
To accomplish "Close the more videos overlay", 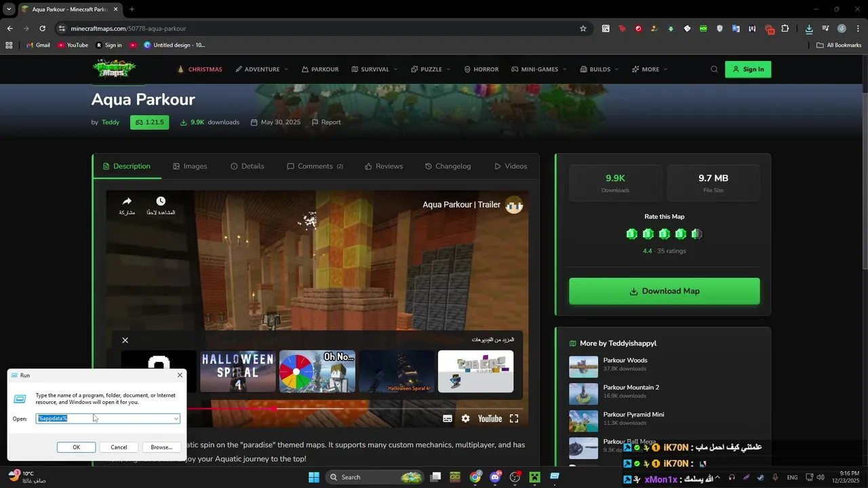I will click(x=125, y=340).
